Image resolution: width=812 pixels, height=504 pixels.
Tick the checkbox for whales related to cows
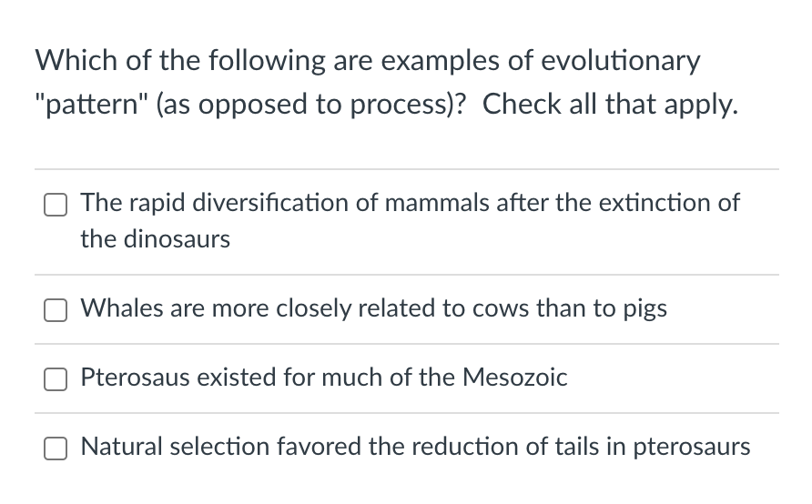coord(56,310)
